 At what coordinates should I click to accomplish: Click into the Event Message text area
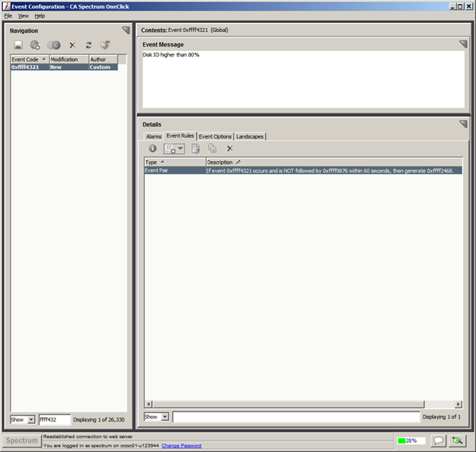304,79
